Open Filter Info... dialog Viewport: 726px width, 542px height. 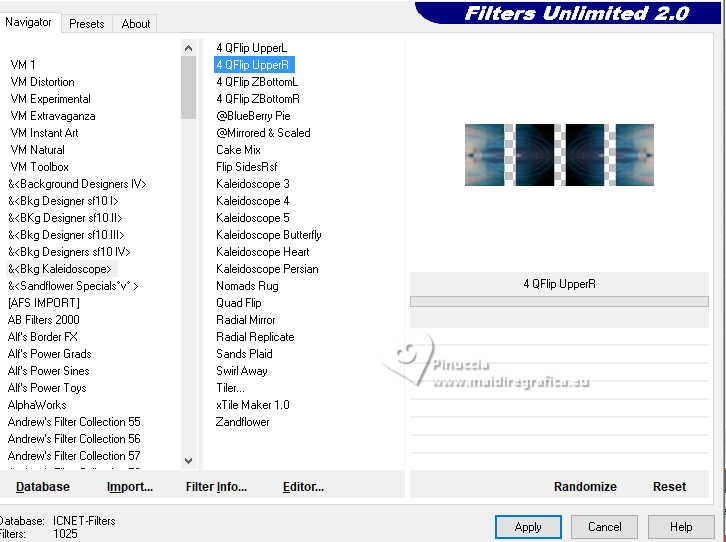click(x=216, y=486)
